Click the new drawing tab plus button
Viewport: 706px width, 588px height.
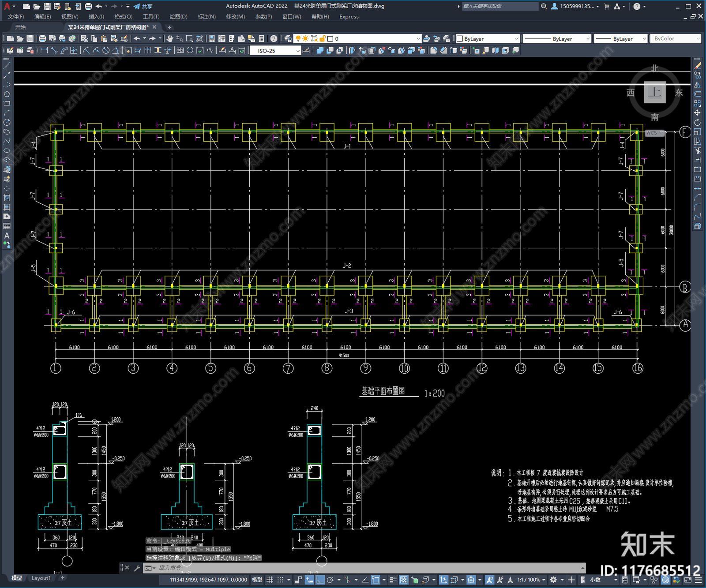click(169, 27)
